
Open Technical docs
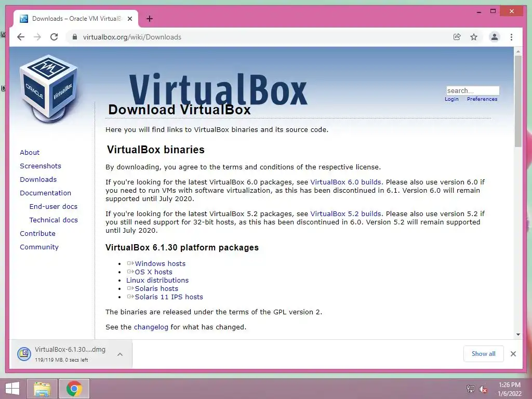[54, 220]
